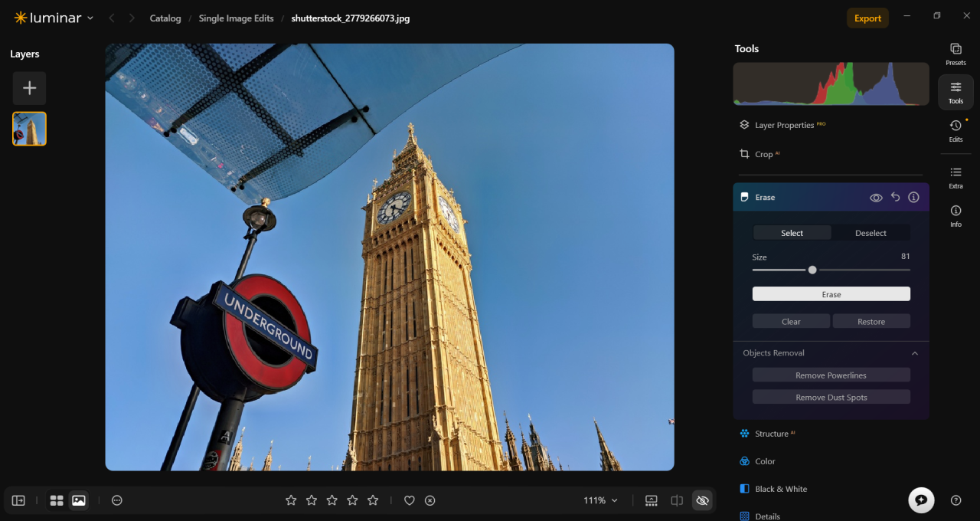Screen dimensions: 980x521
Task: Open help question mark icon
Action: 955,500
